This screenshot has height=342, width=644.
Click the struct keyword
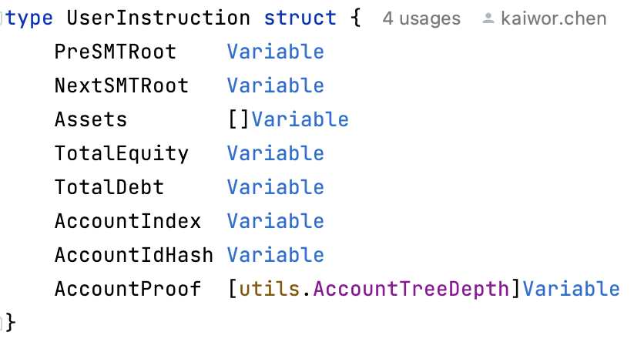click(300, 18)
